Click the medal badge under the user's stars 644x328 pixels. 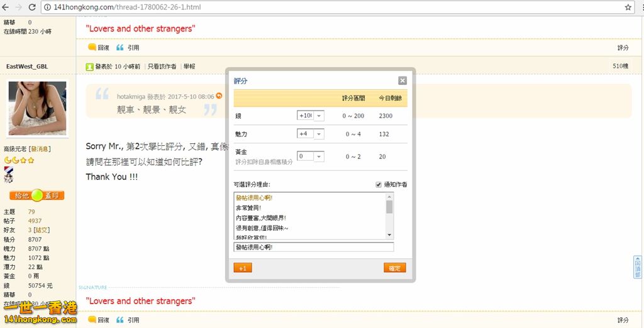(8, 177)
